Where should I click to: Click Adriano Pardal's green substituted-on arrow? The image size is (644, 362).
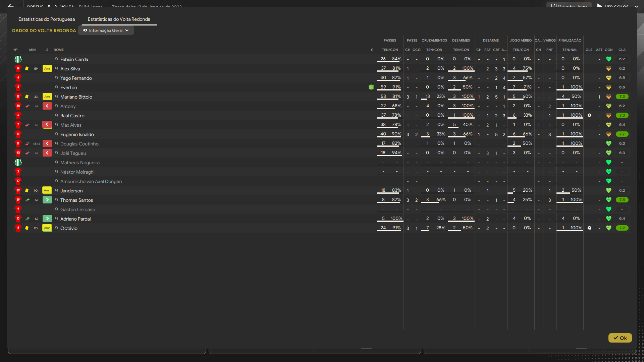(x=47, y=219)
